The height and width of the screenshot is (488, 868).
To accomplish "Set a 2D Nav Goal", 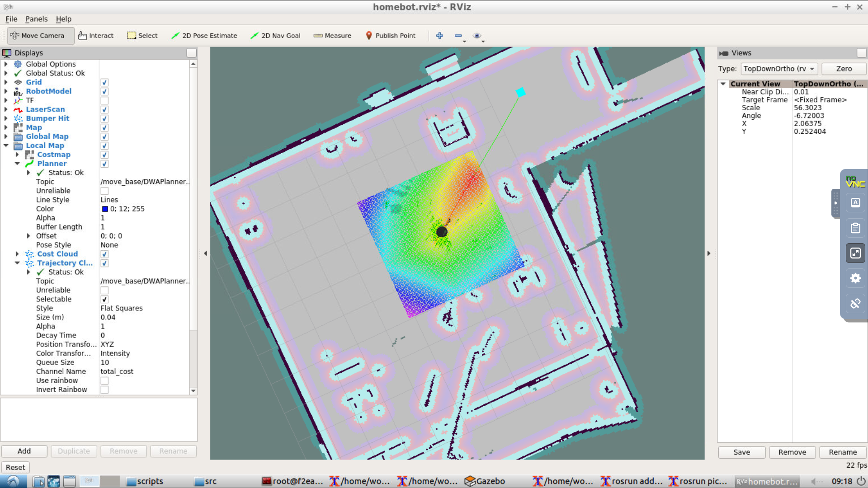I will click(x=275, y=36).
